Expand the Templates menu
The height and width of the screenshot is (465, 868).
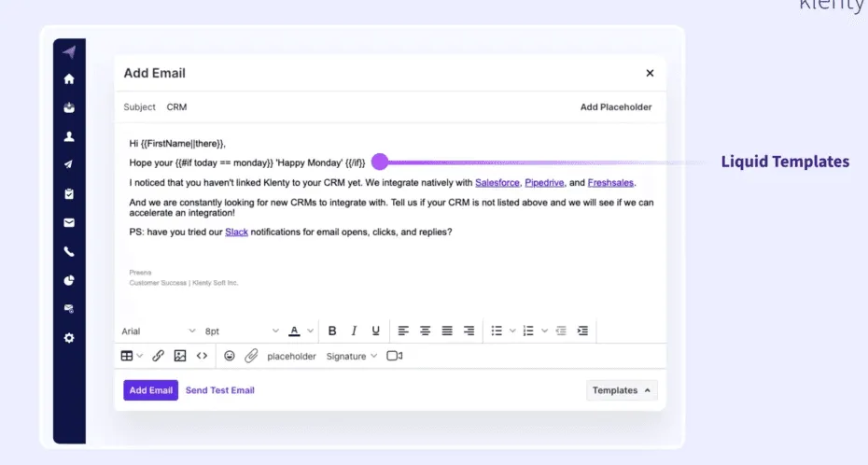pos(623,390)
